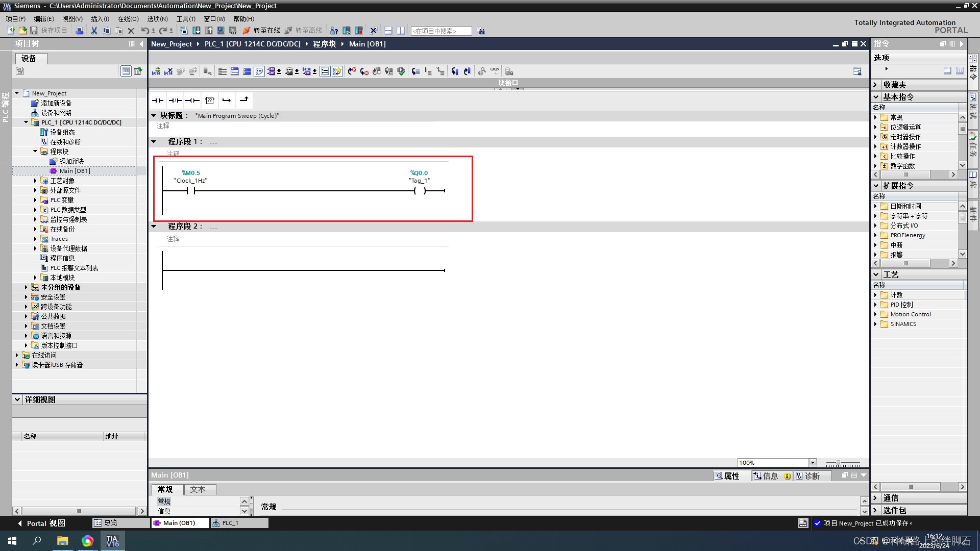Click the close branch arrow icon
This screenshot has height=551, width=980.
pyautogui.click(x=244, y=100)
